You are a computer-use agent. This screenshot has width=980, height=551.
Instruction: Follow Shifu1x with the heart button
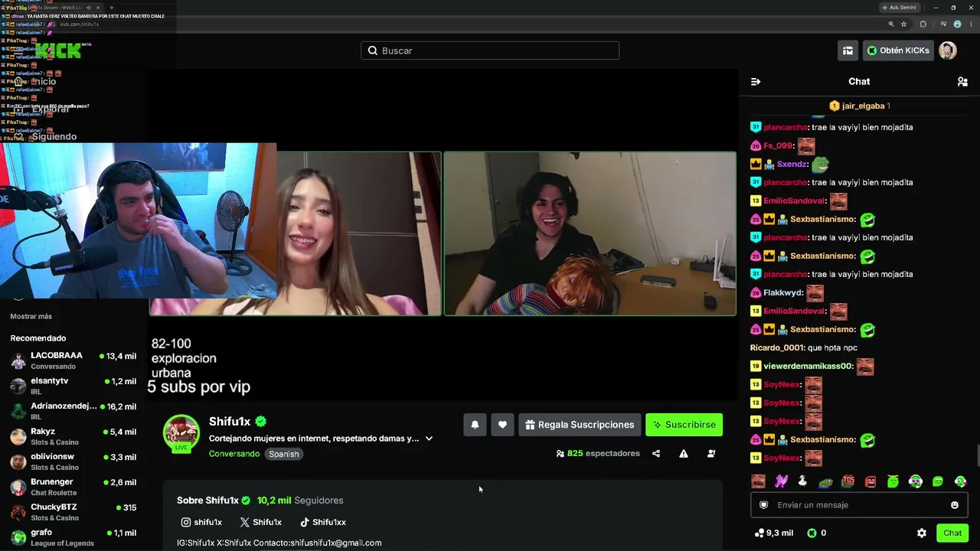[502, 425]
